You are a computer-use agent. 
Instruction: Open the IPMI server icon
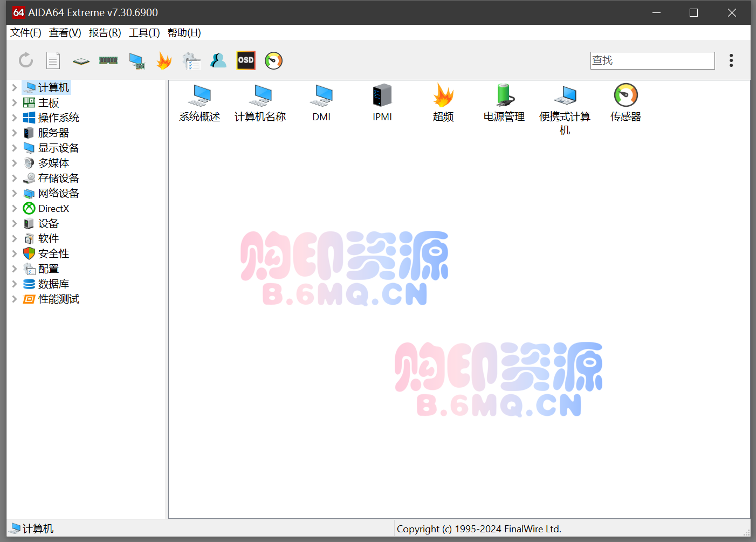[382, 103]
